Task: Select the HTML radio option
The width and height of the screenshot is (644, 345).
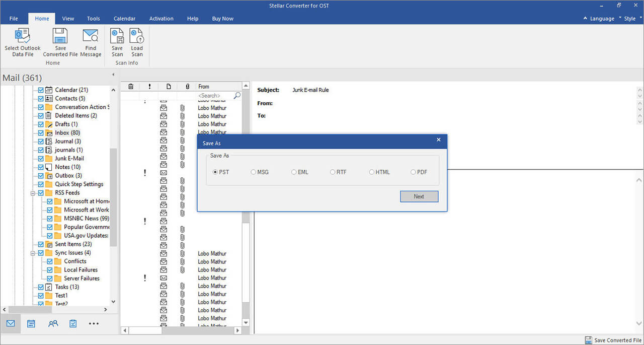Action: [x=372, y=172]
